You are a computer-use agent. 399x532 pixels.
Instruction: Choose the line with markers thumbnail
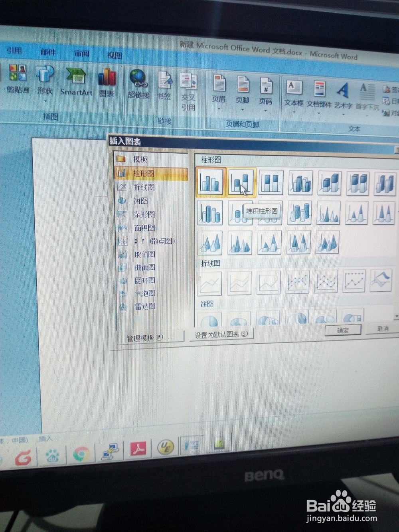pos(298,282)
